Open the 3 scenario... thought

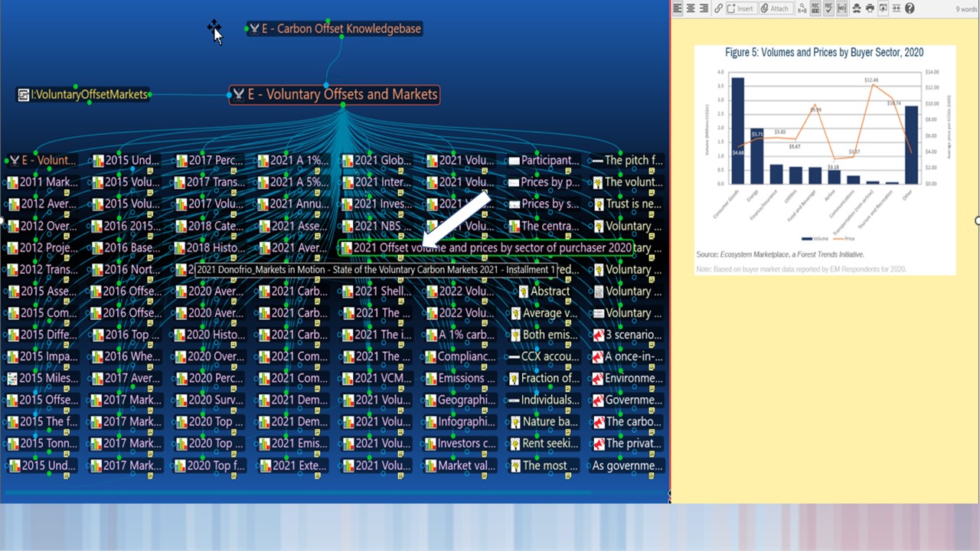click(x=627, y=334)
